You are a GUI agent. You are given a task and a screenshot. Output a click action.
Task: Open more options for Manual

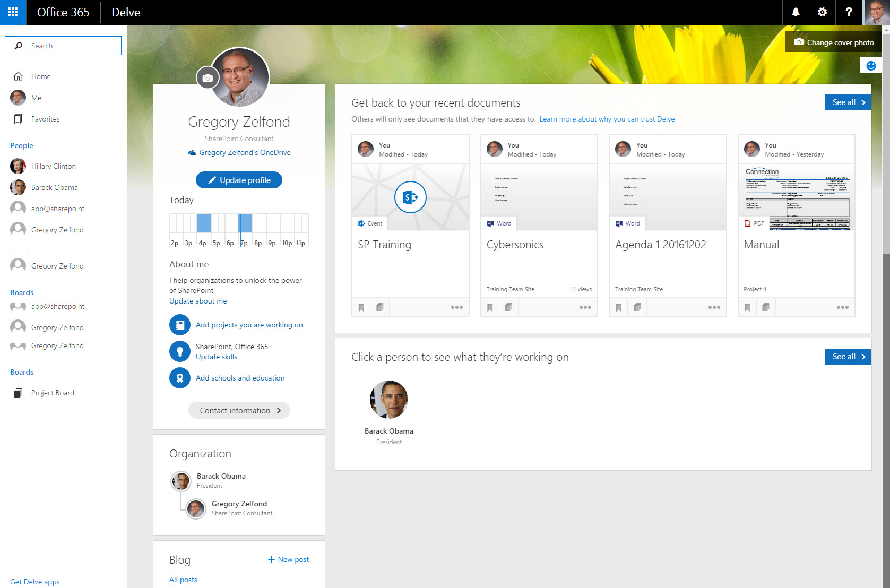pos(842,307)
